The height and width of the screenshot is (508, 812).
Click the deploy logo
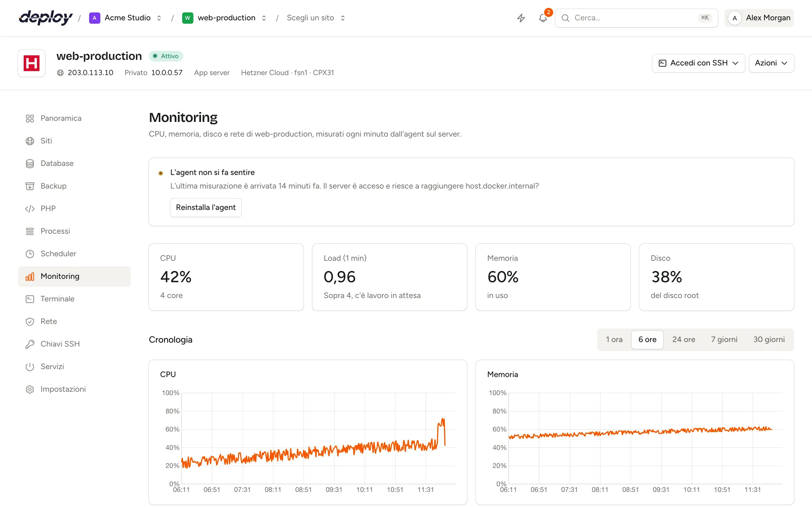(46, 18)
